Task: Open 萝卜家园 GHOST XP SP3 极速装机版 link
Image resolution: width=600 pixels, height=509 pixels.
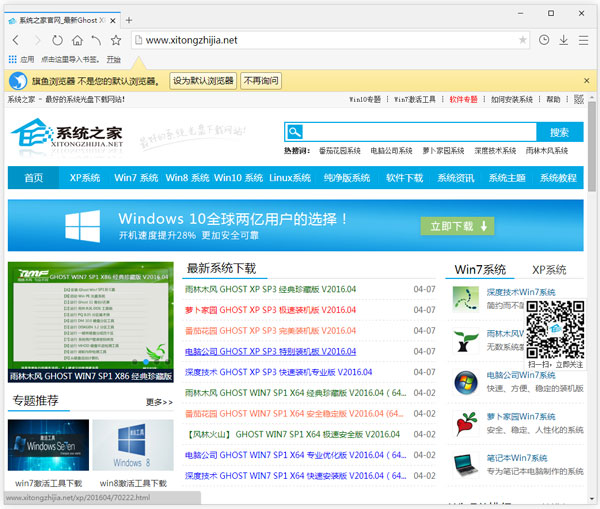Action: click(x=270, y=310)
